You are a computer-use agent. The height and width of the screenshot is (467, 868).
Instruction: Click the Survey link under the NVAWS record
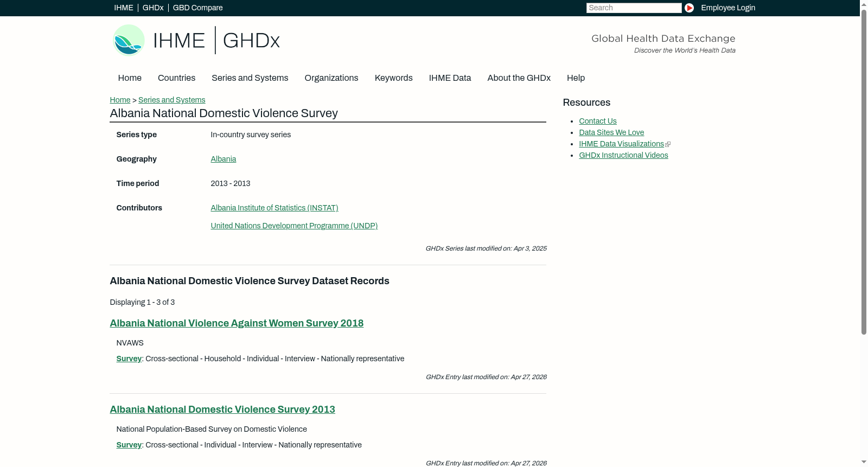tap(129, 359)
